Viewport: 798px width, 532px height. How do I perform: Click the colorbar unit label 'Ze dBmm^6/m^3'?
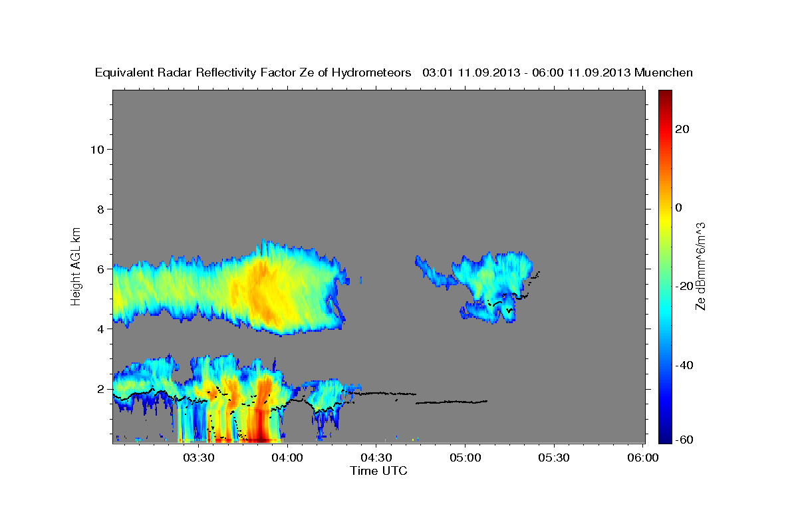[x=700, y=266]
